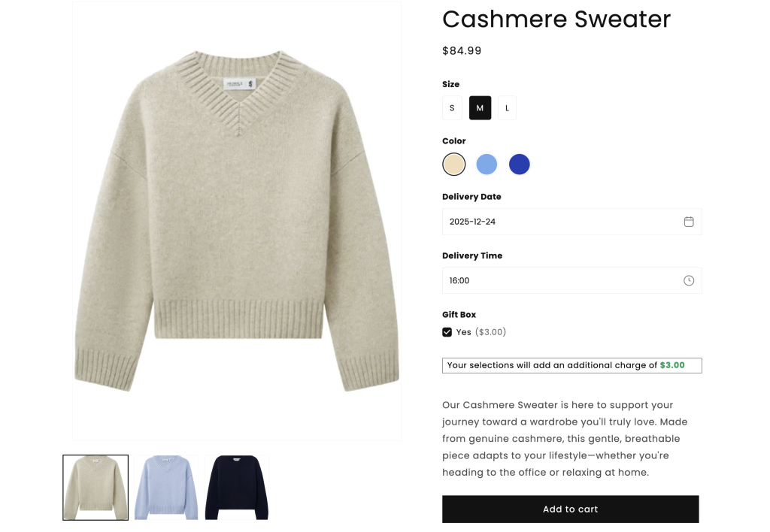770x532 pixels.
Task: Click the Cashmere Sweater product title
Action: point(556,20)
